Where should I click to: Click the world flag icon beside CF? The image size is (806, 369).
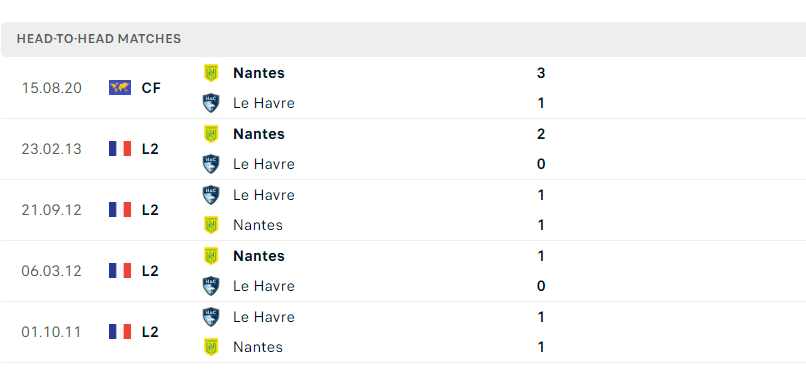pyautogui.click(x=120, y=88)
